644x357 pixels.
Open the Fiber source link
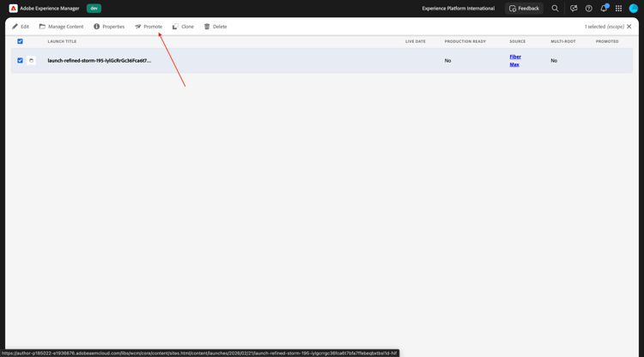click(x=515, y=57)
